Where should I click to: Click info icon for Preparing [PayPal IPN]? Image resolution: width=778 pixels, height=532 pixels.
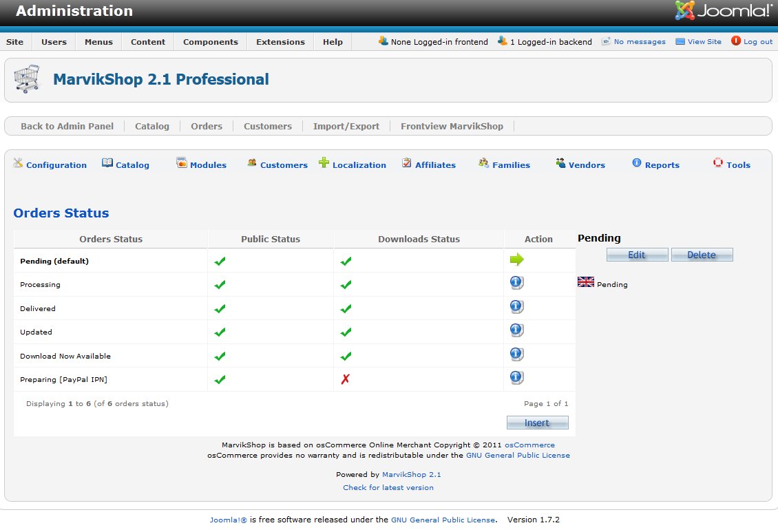(516, 377)
